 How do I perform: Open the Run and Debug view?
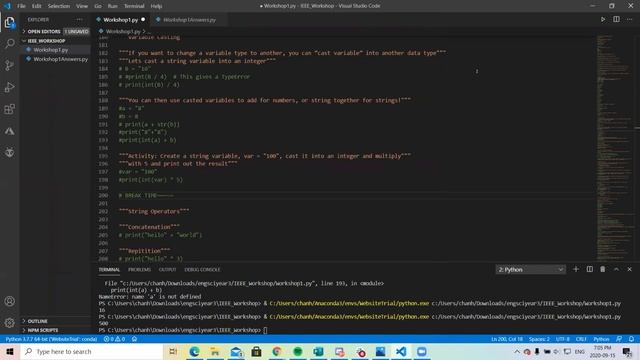tap(9, 87)
